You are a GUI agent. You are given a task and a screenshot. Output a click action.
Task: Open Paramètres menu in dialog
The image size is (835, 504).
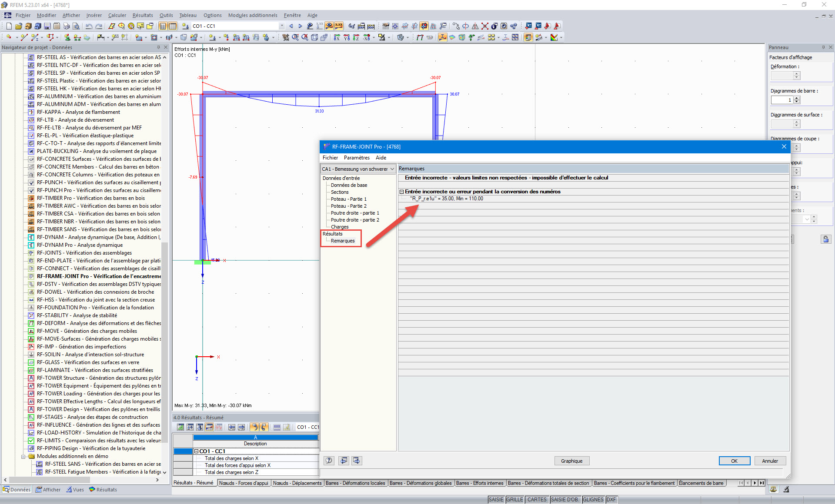(x=356, y=158)
